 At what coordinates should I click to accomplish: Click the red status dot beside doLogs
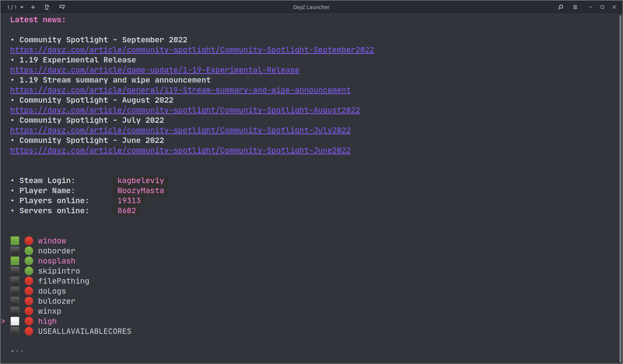(x=29, y=291)
